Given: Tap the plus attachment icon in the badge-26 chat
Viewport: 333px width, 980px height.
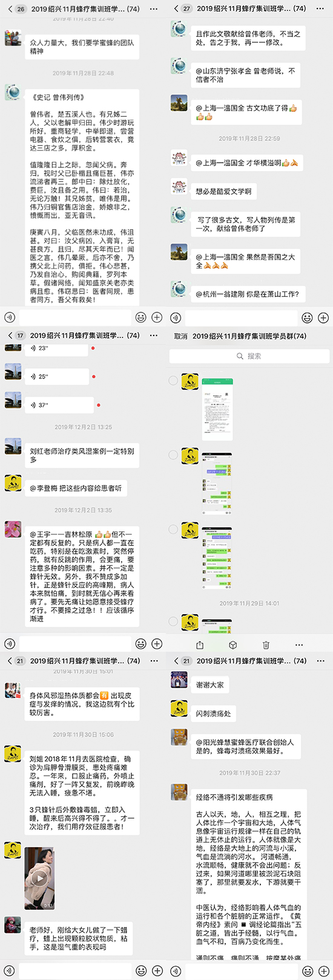Looking at the screenshot, I should click(x=157, y=317).
